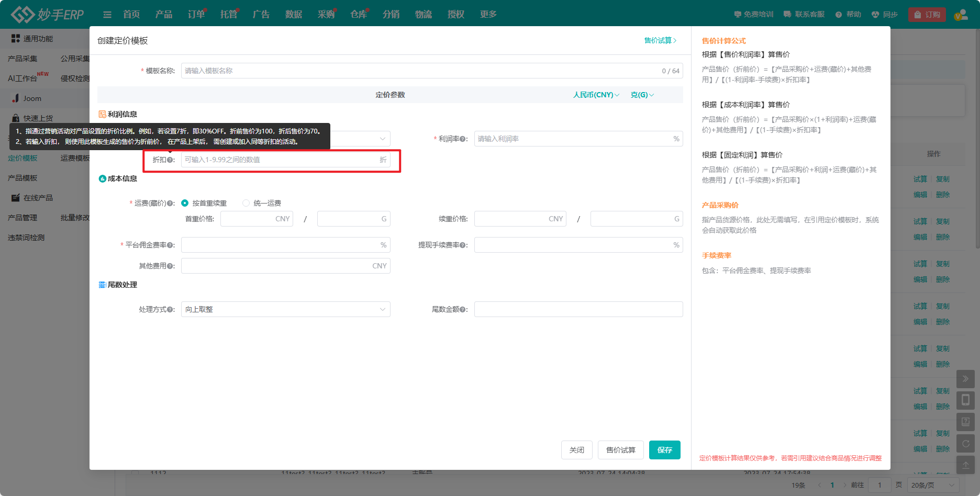Focus the 首重 weight G input

[x=354, y=219]
